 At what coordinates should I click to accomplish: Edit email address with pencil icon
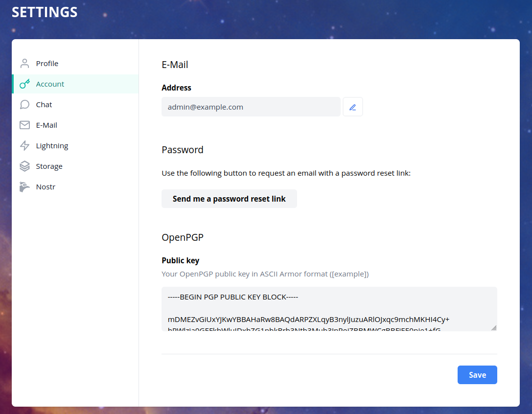point(352,107)
